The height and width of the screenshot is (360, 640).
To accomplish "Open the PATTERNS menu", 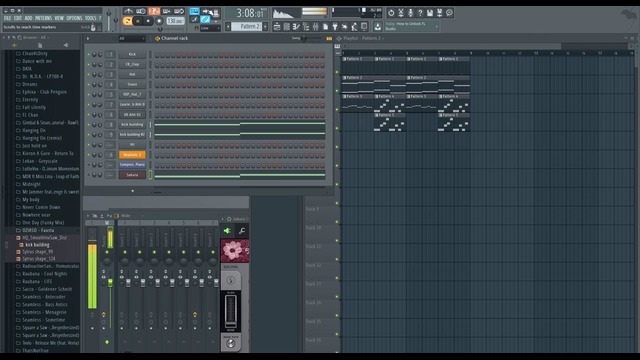I will point(43,18).
